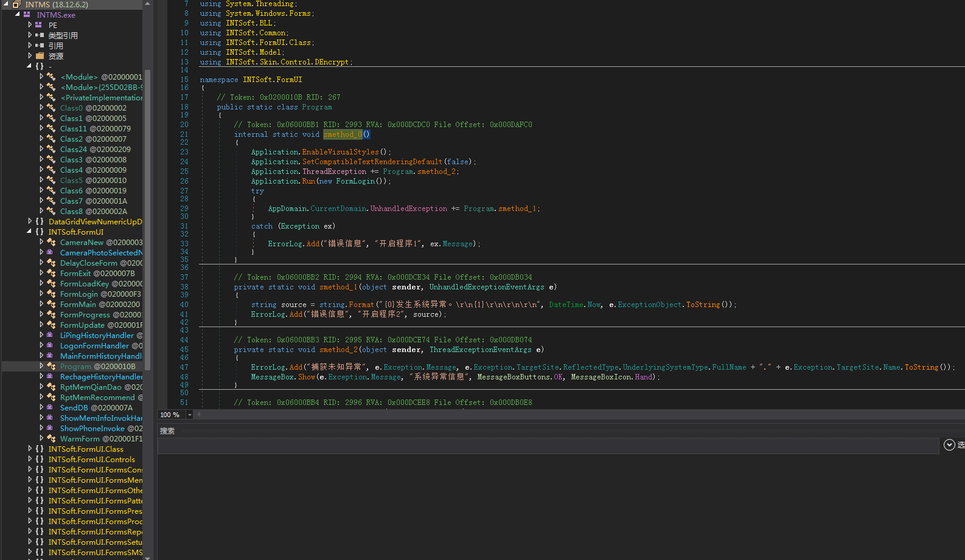
Task: Click the class icon beside FormExit
Action: tap(51, 273)
